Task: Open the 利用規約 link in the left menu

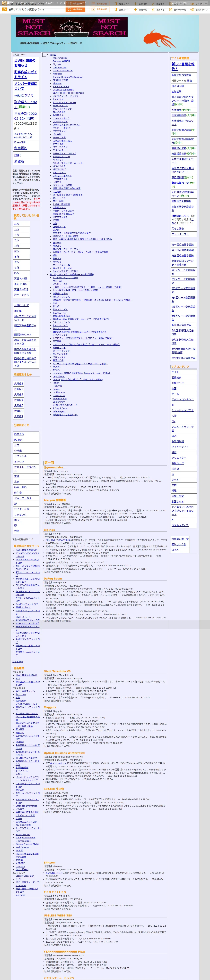Action: click(21, 148)
